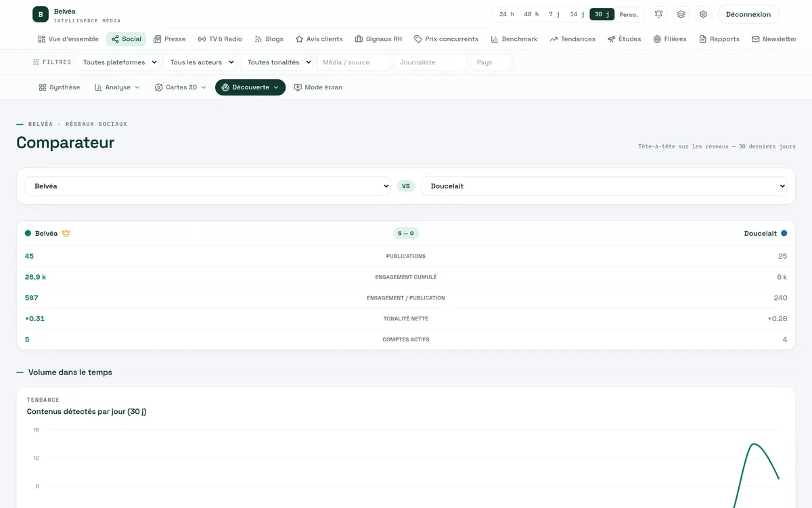Viewport: 812px width, 508px height.
Task: Open Toutes tonalités filter dropdown
Action: pos(277,62)
